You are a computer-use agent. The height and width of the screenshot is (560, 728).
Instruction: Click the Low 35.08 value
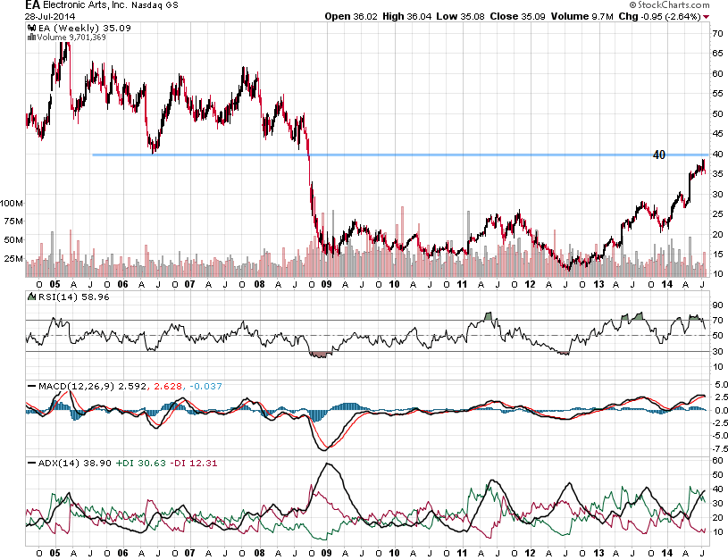(461, 16)
